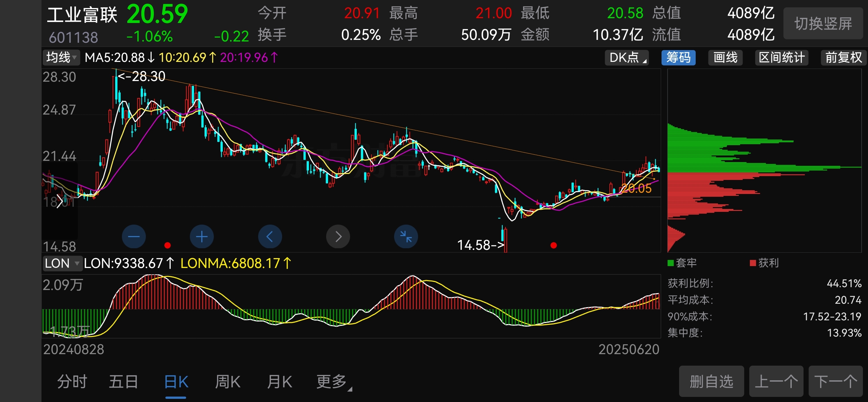Image resolution: width=868 pixels, height=402 pixels.
Task: Tap the 最高 high price 21.00
Action: [x=493, y=13]
